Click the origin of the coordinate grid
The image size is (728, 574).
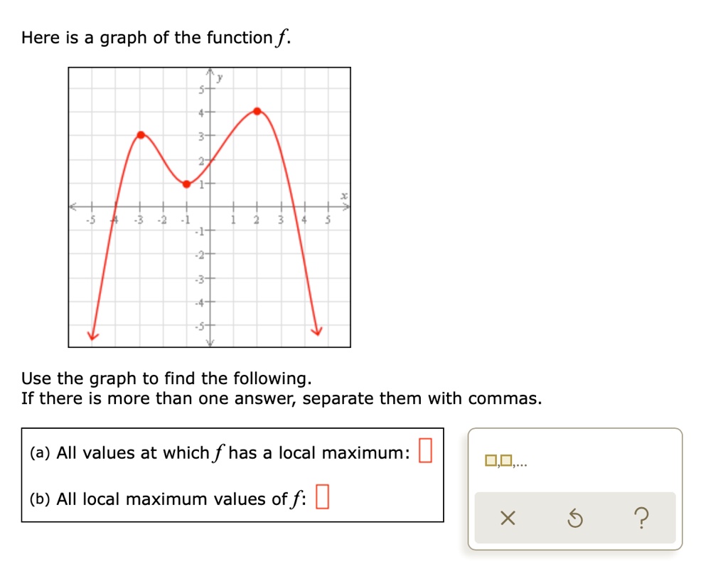click(x=209, y=206)
